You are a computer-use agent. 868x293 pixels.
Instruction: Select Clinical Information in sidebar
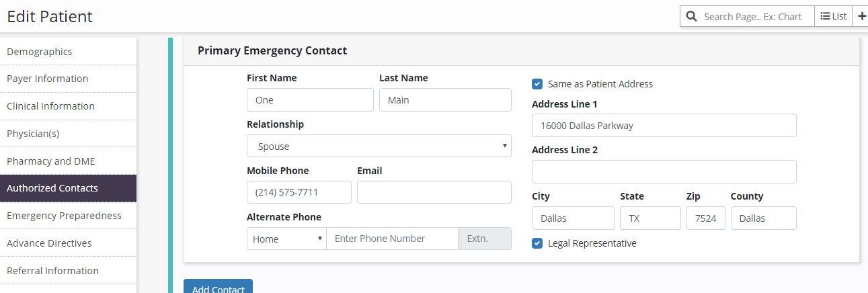pos(50,106)
